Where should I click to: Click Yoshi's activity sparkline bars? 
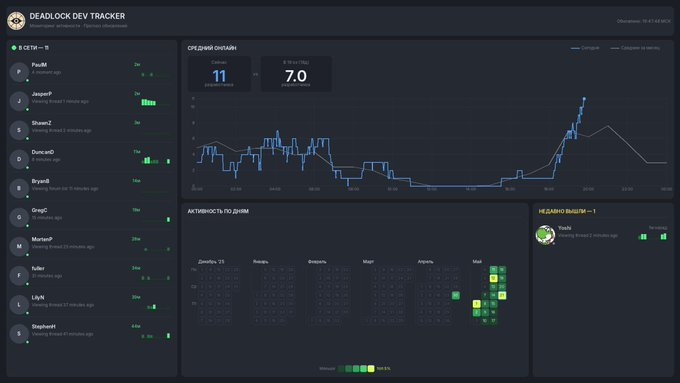tap(653, 236)
